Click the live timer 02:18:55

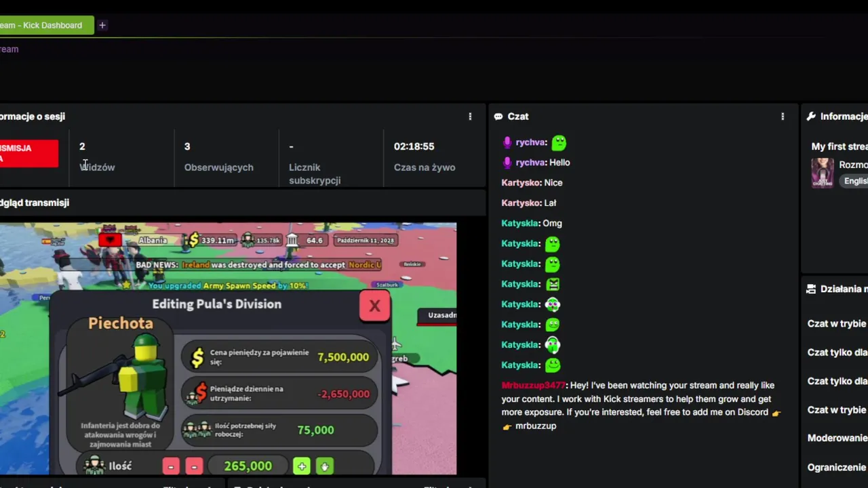click(414, 146)
